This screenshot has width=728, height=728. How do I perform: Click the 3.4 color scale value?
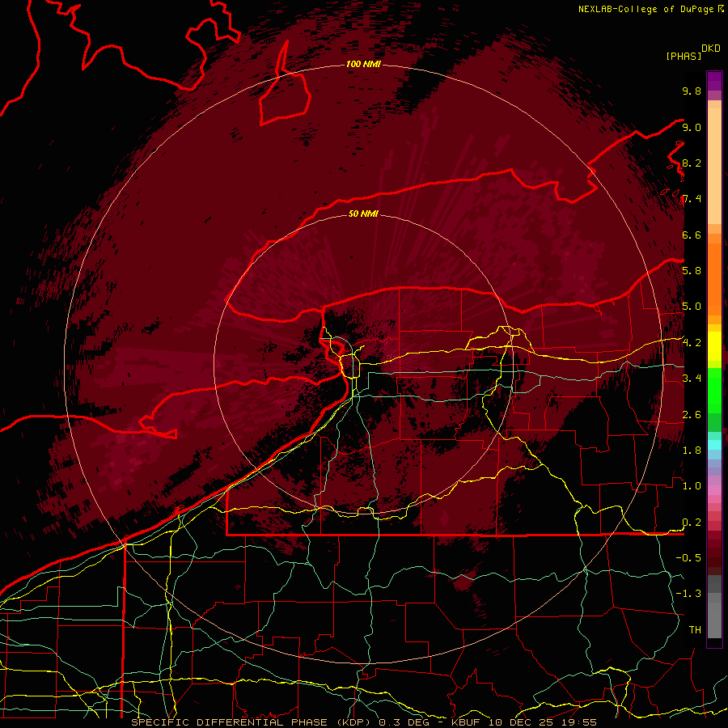pyautogui.click(x=692, y=378)
